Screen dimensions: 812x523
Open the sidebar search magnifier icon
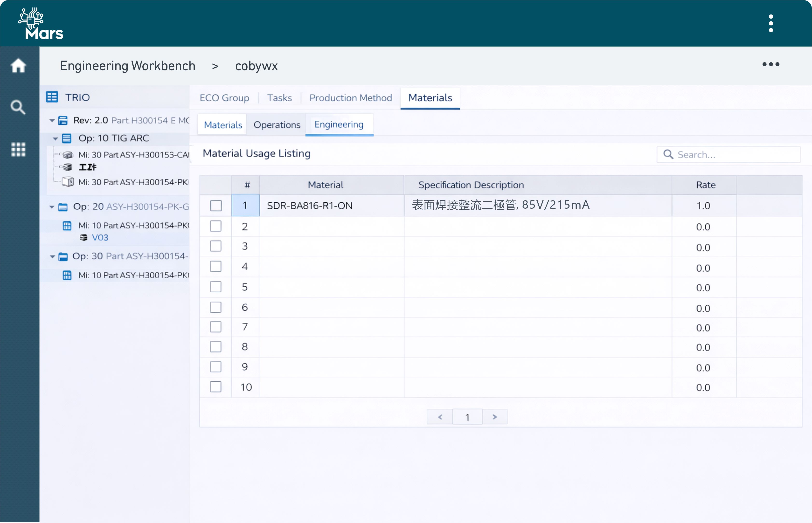18,107
